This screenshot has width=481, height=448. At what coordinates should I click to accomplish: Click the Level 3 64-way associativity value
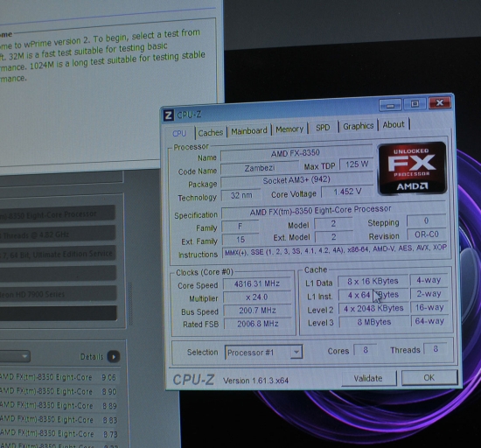pyautogui.click(x=429, y=321)
